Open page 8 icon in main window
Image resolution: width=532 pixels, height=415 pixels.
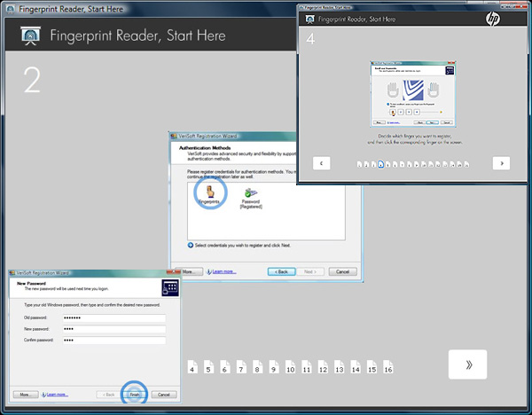[x=257, y=367]
